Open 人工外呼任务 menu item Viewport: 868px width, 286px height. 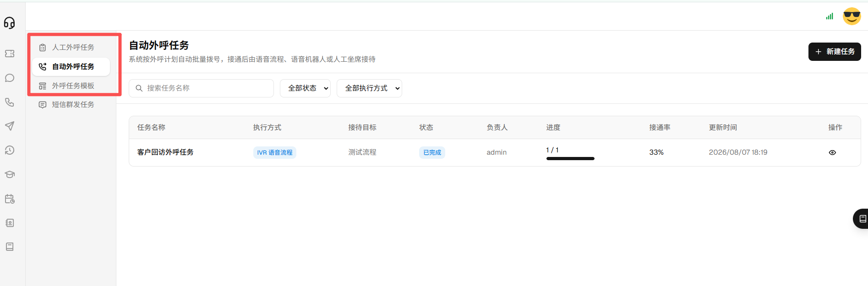click(71, 48)
